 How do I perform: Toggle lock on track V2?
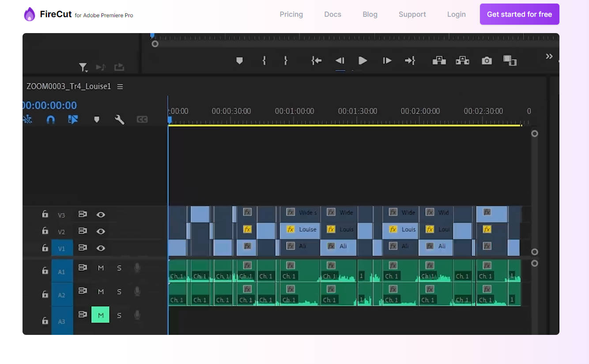(45, 231)
